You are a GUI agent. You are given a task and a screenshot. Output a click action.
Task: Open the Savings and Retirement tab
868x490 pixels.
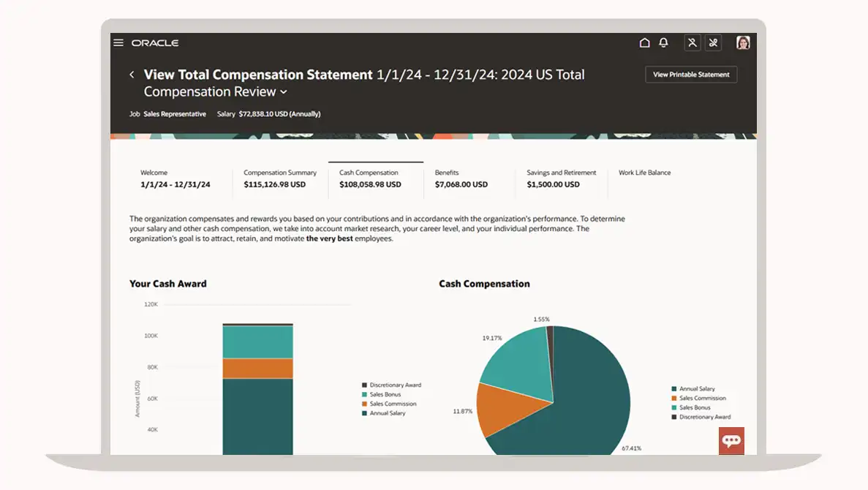pos(561,179)
